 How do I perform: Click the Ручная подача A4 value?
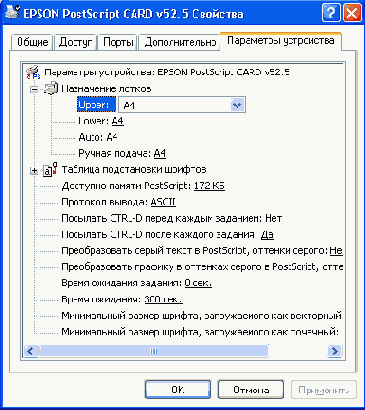coord(160,153)
